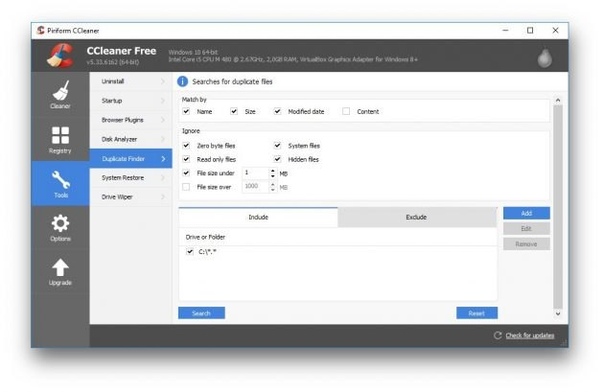Start the duplicate Search button
The height and width of the screenshot is (392, 604).
coord(201,313)
